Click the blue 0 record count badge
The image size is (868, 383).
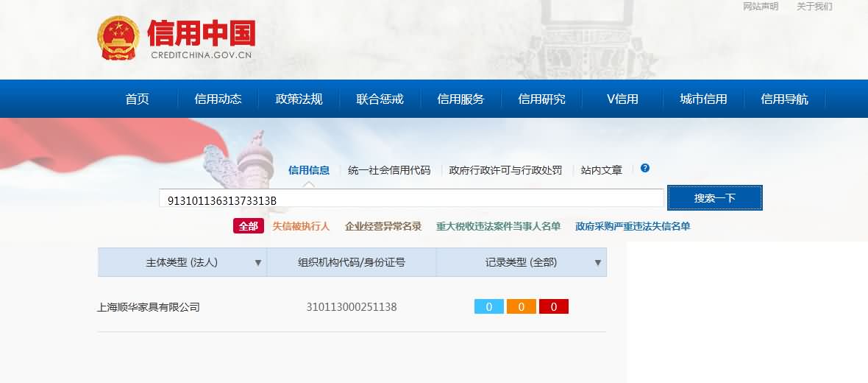[x=489, y=306]
